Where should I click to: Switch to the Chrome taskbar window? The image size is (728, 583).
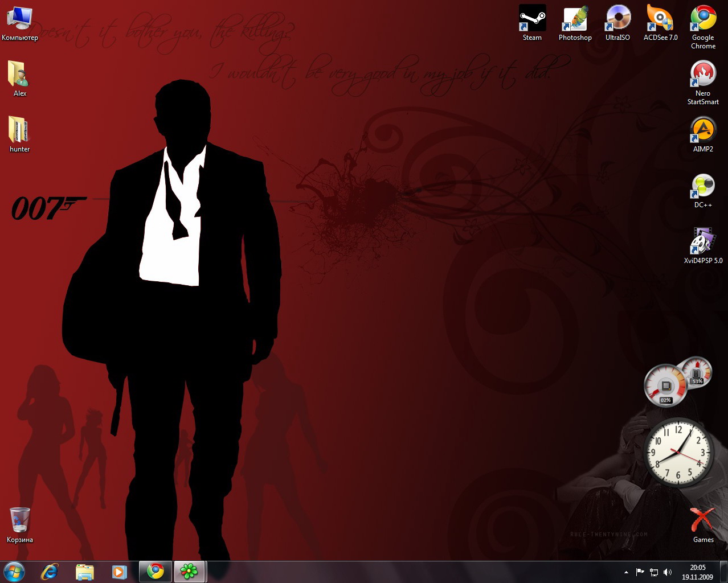[x=155, y=572]
